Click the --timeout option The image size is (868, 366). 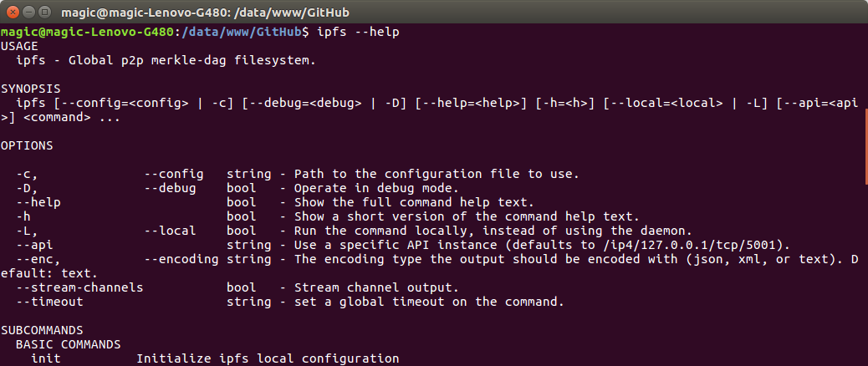coord(50,302)
